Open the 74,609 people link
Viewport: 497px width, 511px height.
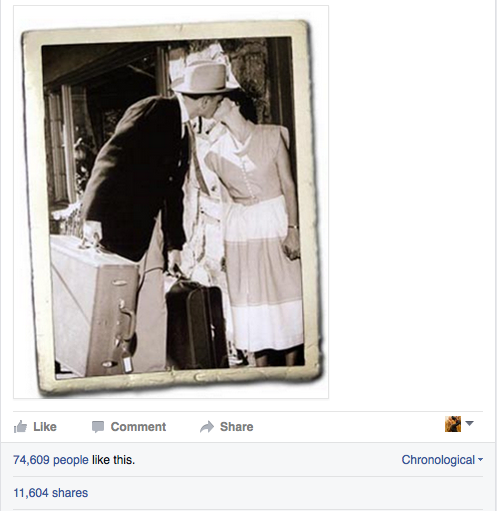51,460
